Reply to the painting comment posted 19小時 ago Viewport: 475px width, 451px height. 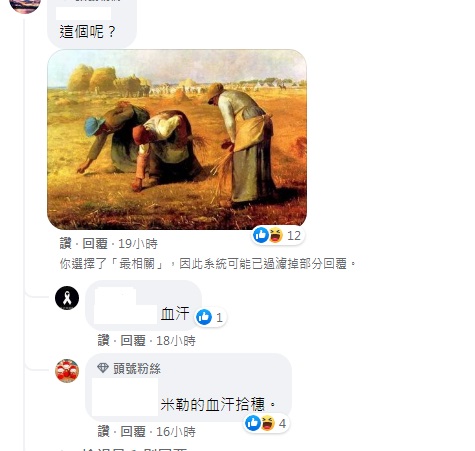click(x=95, y=244)
